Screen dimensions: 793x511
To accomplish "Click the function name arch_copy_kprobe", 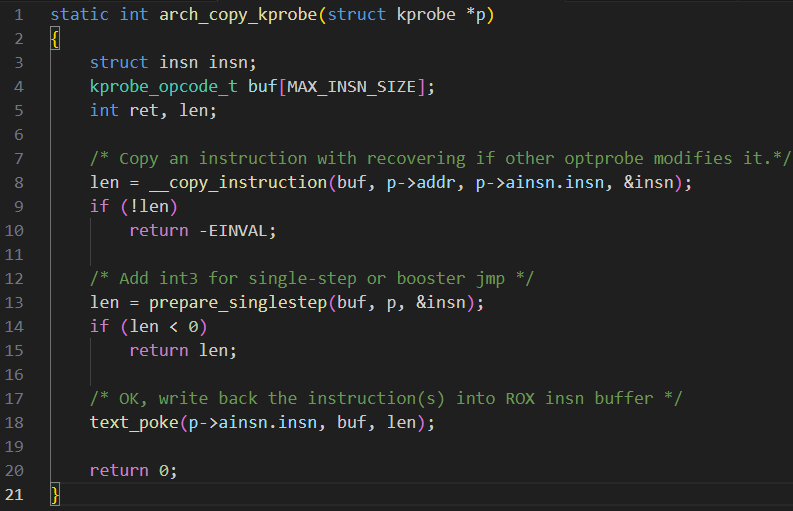I will [x=238, y=15].
